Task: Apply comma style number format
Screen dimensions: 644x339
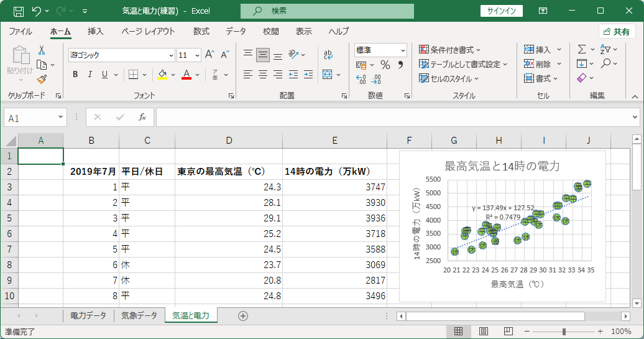Action: point(400,65)
